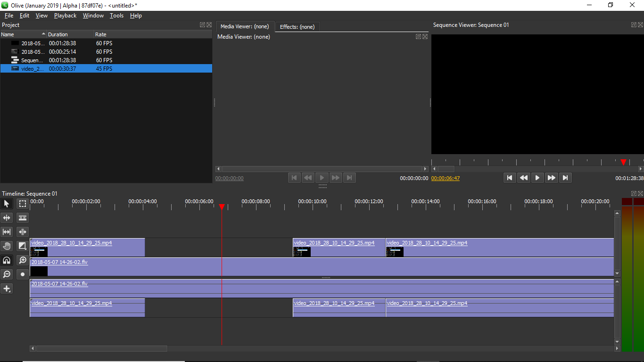This screenshot has height=362, width=644.
Task: Select the Slip tool
Action: click(x=7, y=232)
